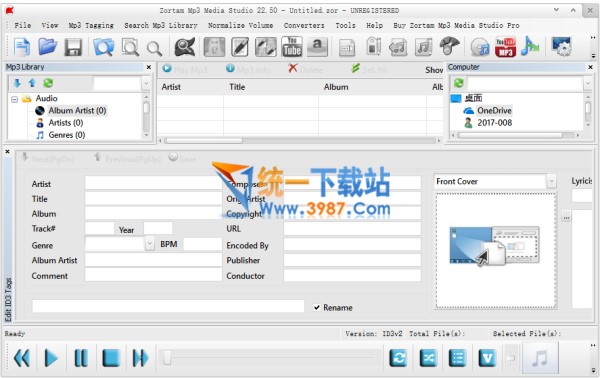The image size is (600, 378).
Task: Open the Front Cover dropdown
Action: (551, 181)
